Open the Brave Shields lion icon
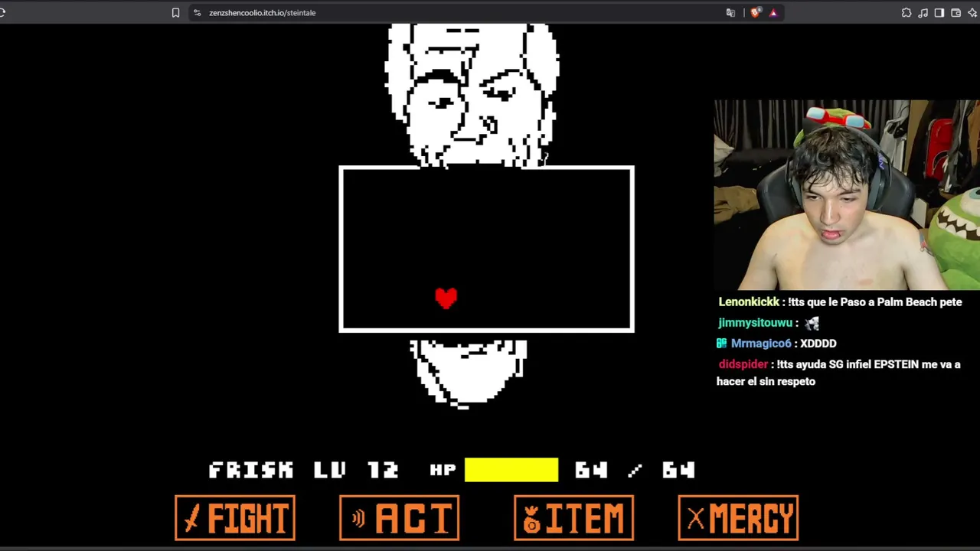980x551 pixels. tap(756, 12)
